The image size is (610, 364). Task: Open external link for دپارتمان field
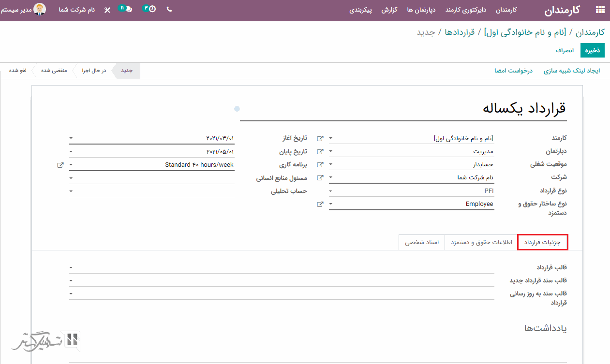320,151
